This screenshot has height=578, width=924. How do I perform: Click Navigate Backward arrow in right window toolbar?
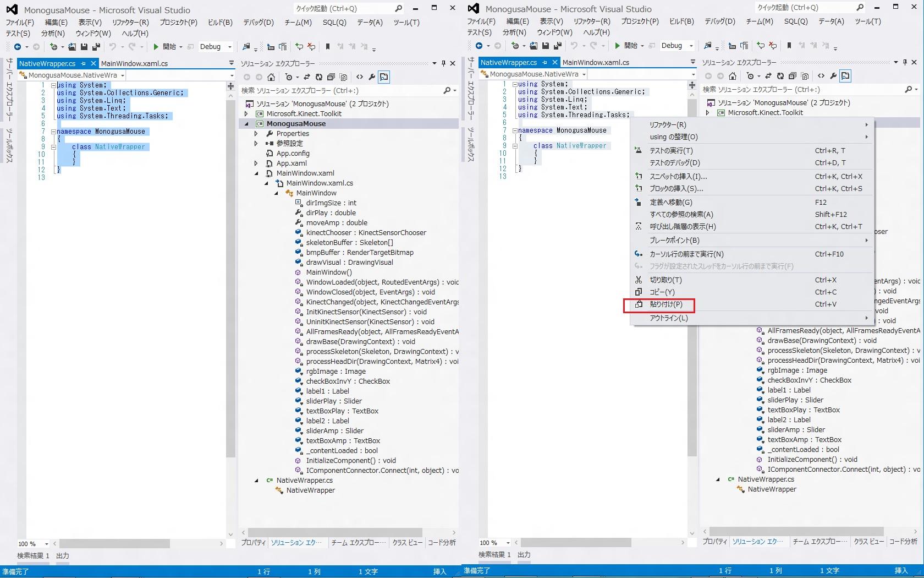(x=479, y=46)
